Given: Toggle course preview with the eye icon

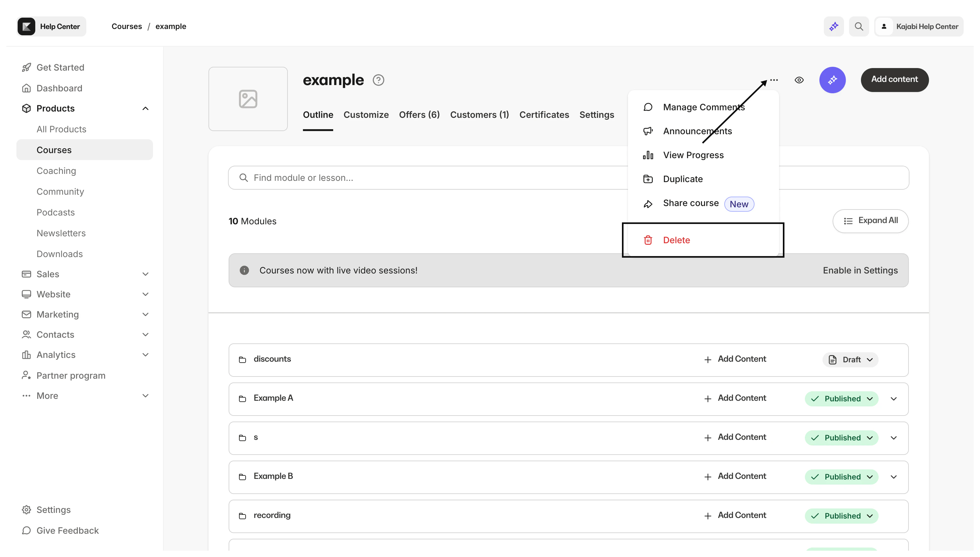Looking at the screenshot, I should [799, 80].
